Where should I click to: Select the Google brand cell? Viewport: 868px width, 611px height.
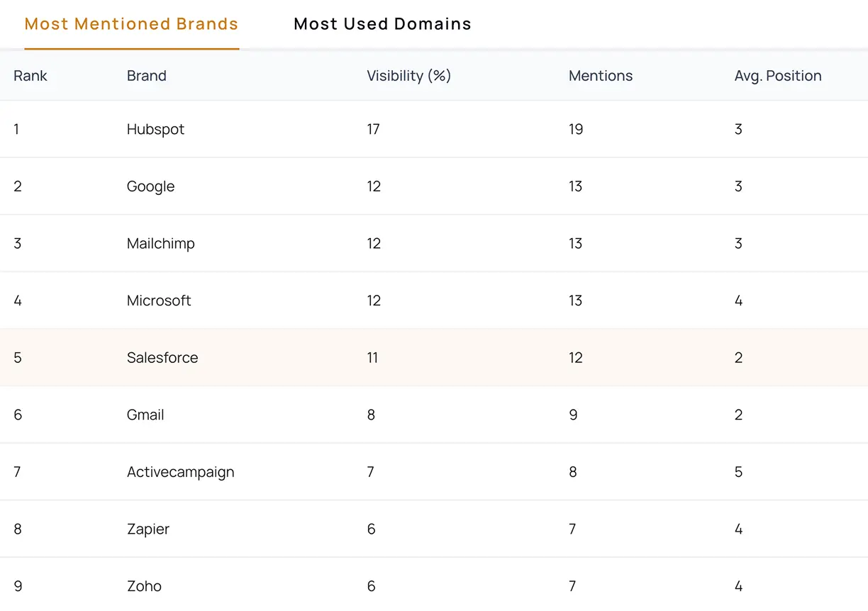(x=150, y=186)
